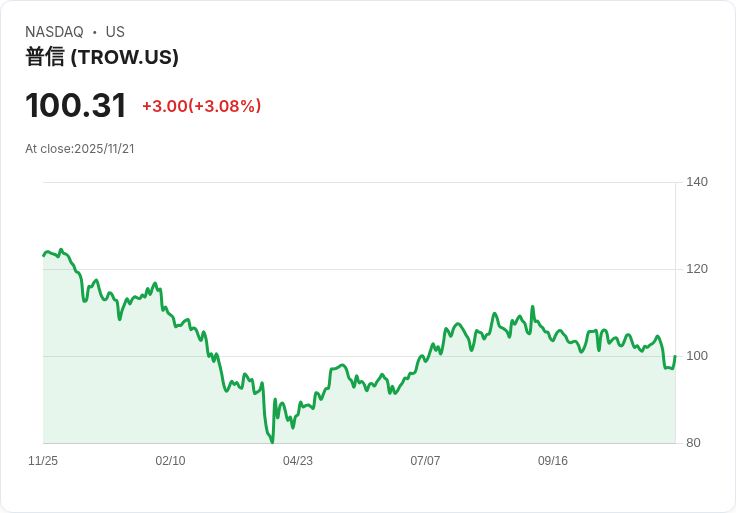Click the current price 100.31
736x513 pixels.
tap(76, 105)
